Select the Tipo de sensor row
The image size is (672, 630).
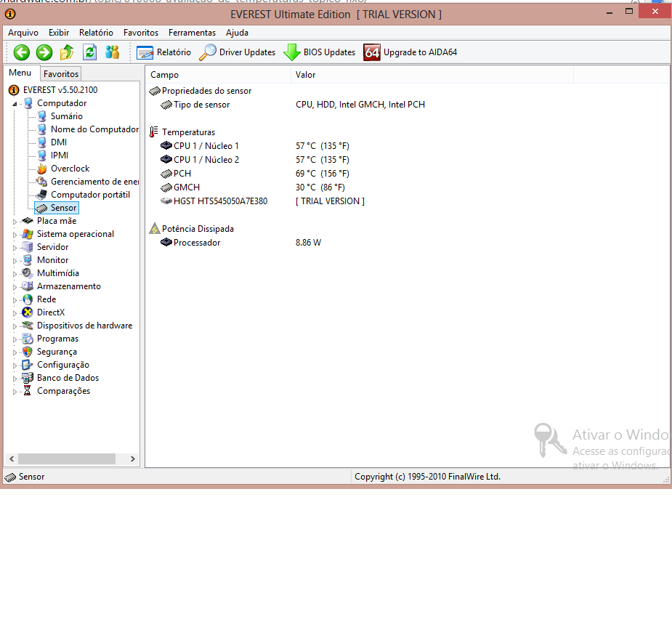[293, 105]
